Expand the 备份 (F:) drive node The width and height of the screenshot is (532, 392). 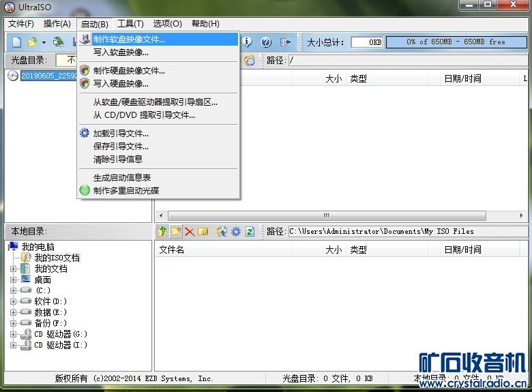click(13, 323)
